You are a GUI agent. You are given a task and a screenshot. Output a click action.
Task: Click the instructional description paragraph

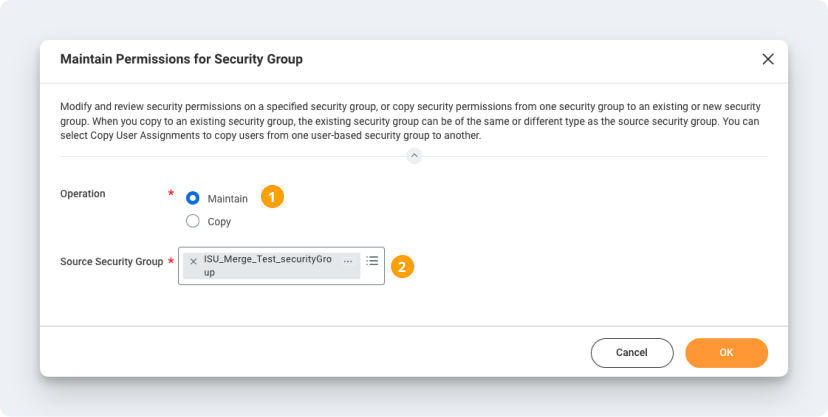410,121
